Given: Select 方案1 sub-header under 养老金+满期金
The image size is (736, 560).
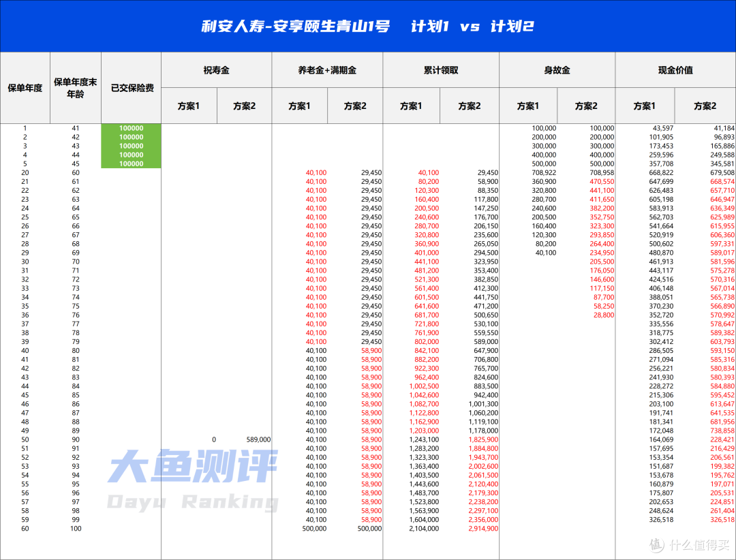Looking at the screenshot, I should [299, 106].
